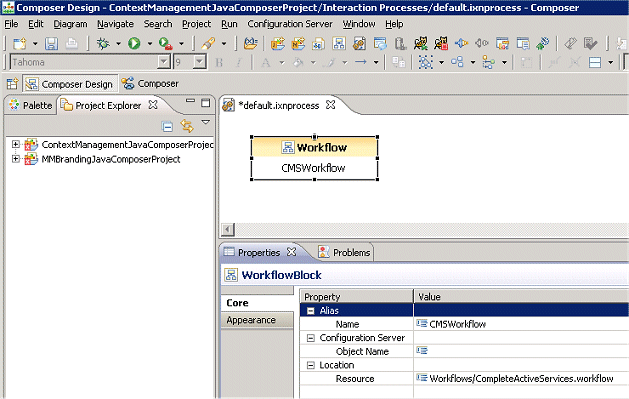Close the Properties view tab
The image size is (629, 399).
click(x=292, y=252)
